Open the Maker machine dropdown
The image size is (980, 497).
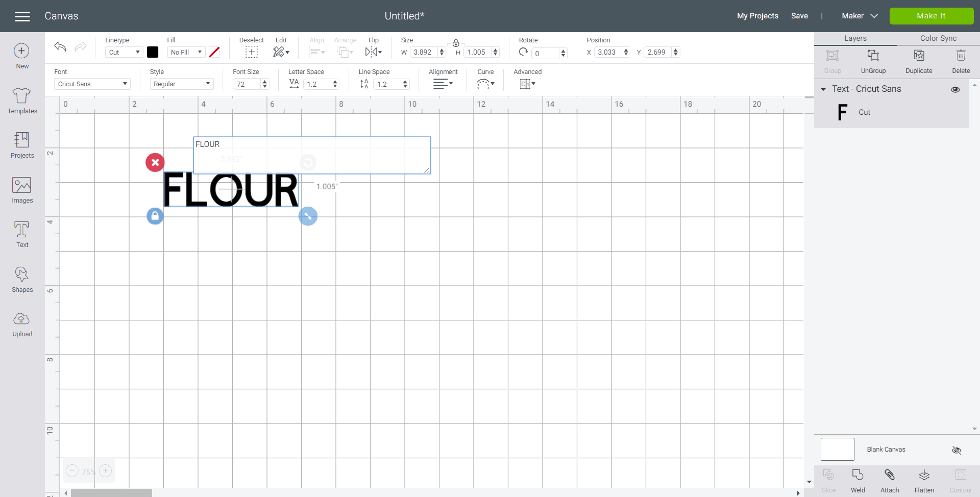860,16
